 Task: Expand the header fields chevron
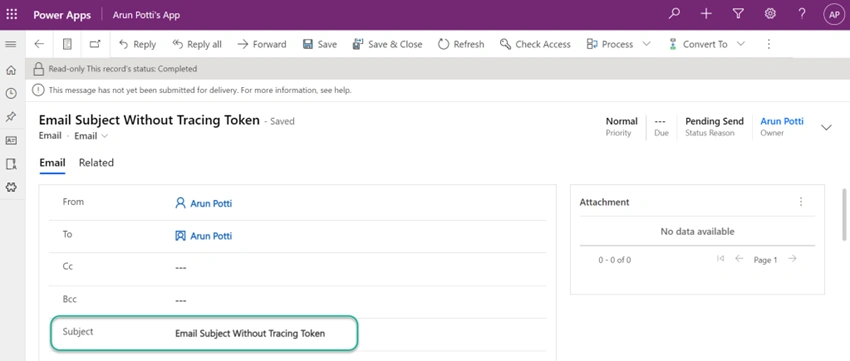tap(826, 127)
